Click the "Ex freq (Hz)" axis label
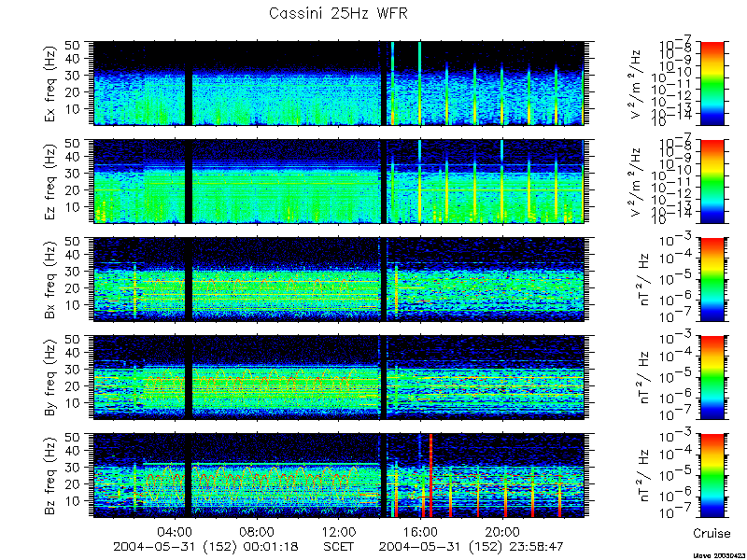The width and height of the screenshot is (747, 560). [50, 83]
